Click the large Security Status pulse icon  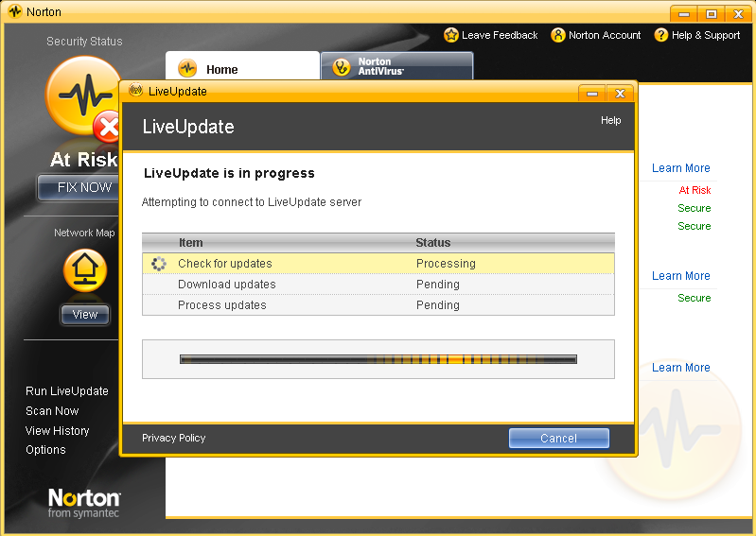pyautogui.click(x=83, y=95)
